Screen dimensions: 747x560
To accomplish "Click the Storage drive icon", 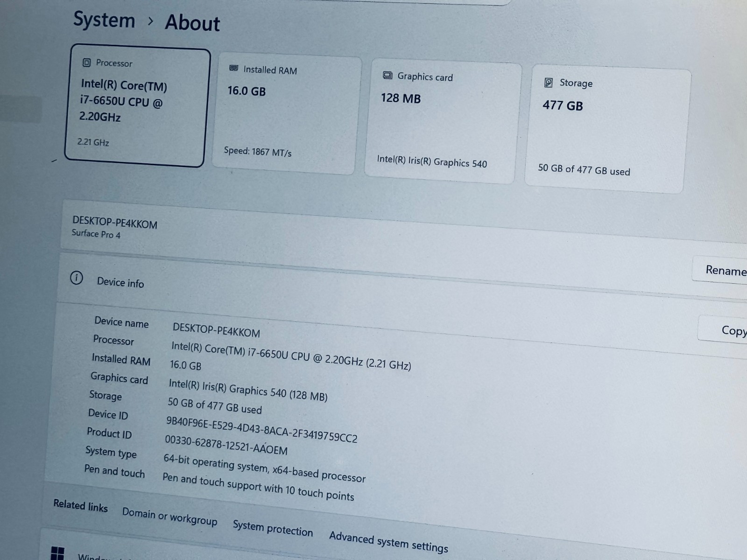I will (x=549, y=83).
